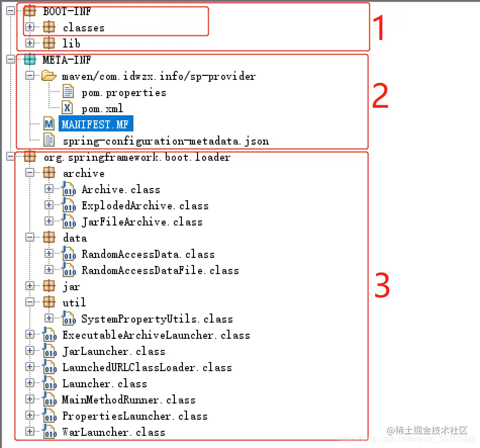Collapse the org.springframework.boot.loader node

11,157
